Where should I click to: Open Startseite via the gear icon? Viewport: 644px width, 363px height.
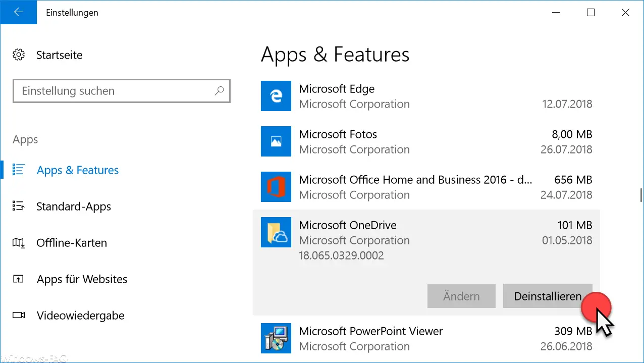pyautogui.click(x=19, y=55)
